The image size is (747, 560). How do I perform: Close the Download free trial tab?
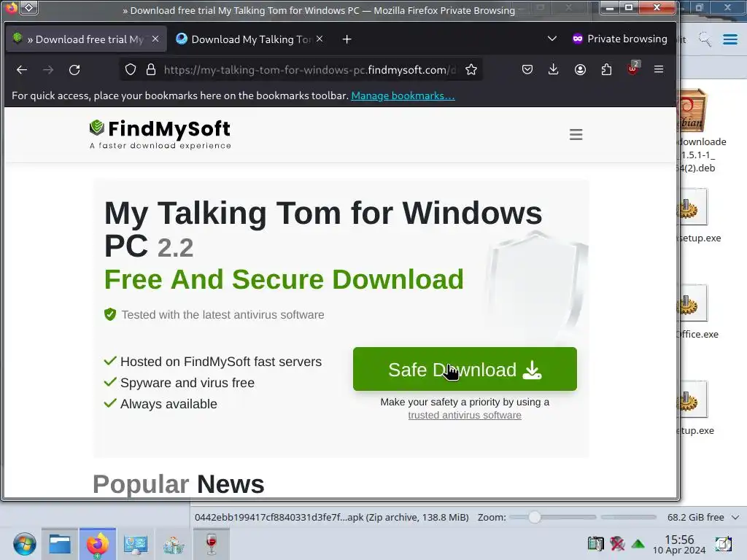pyautogui.click(x=155, y=39)
